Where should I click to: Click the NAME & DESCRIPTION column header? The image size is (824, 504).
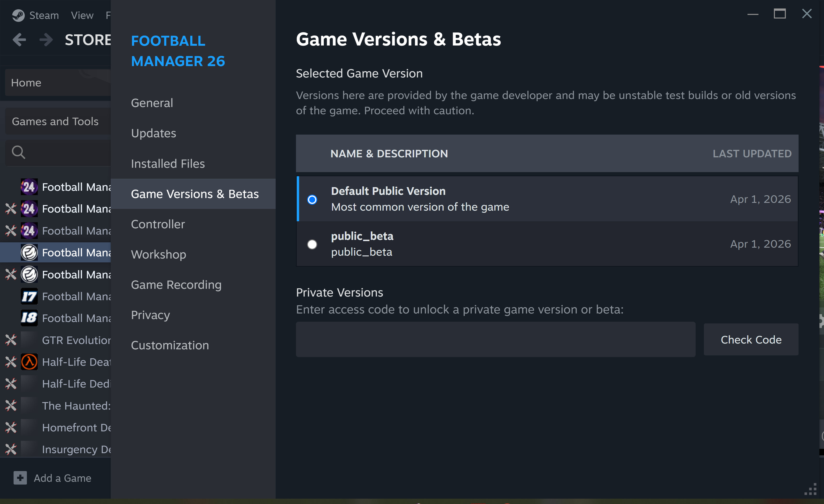tap(389, 154)
